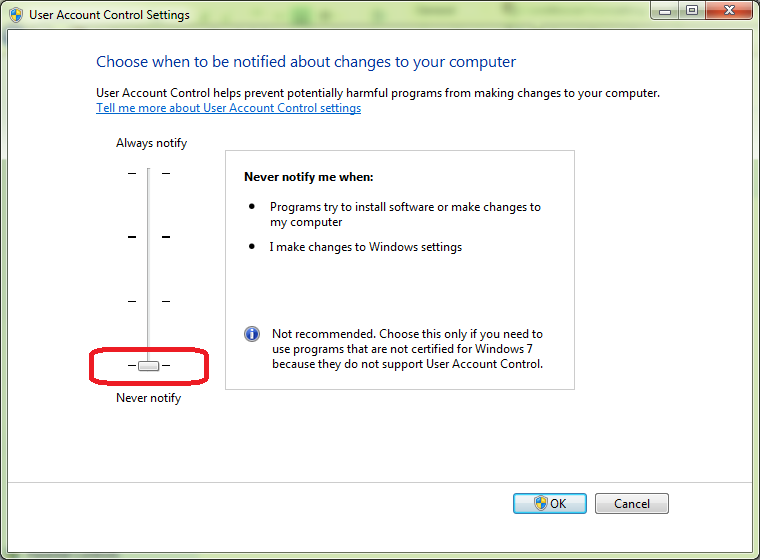Cancel the UAC settings dialog

pos(632,503)
